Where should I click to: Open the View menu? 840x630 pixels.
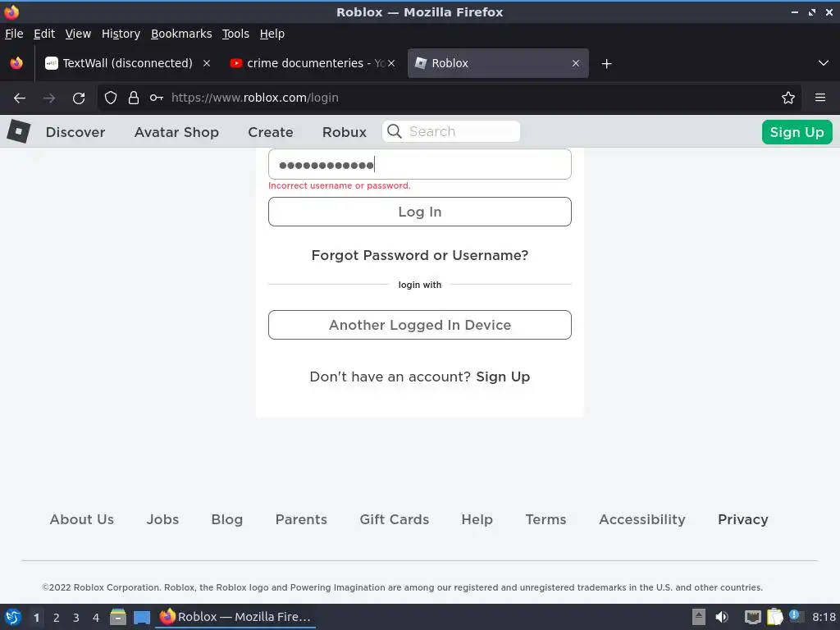pos(78,34)
